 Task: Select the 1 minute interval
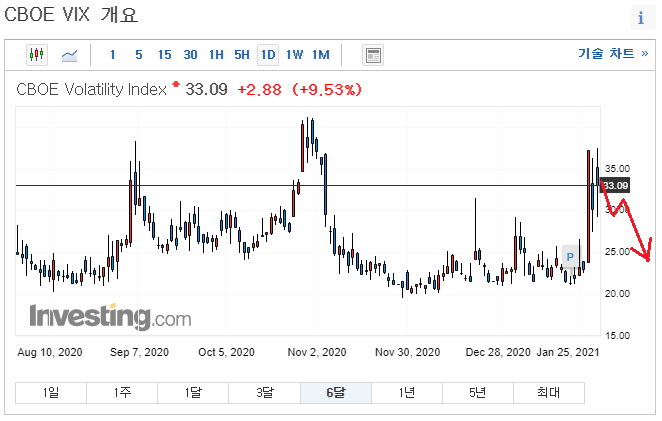point(113,55)
